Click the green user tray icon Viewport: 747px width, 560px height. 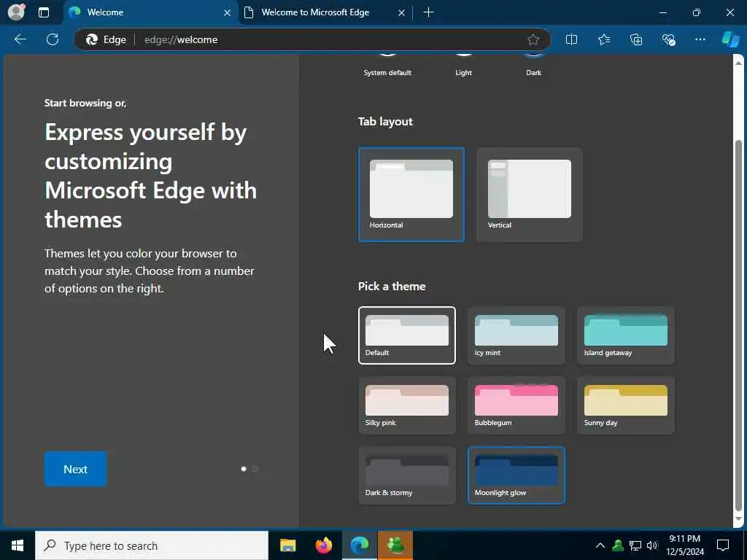[x=618, y=545]
